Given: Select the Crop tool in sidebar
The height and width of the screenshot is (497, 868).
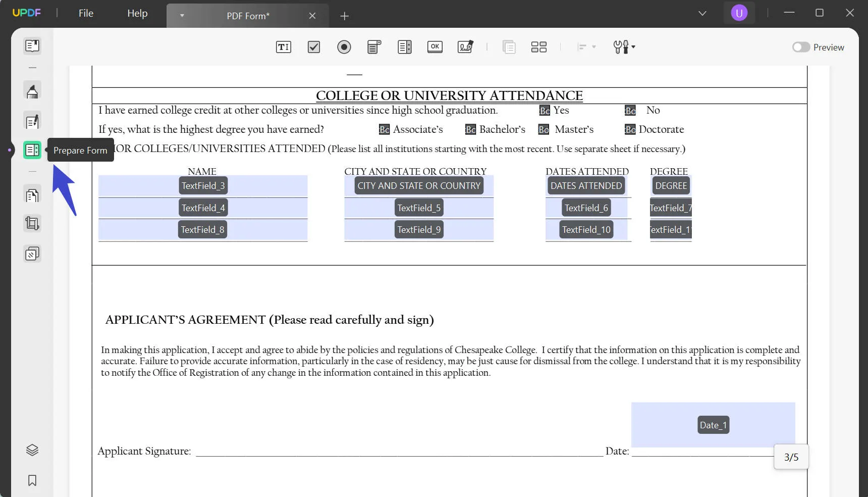Looking at the screenshot, I should click(x=32, y=223).
